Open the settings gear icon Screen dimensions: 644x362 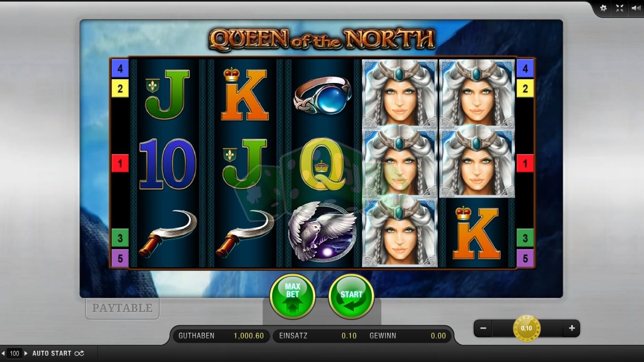click(x=603, y=8)
